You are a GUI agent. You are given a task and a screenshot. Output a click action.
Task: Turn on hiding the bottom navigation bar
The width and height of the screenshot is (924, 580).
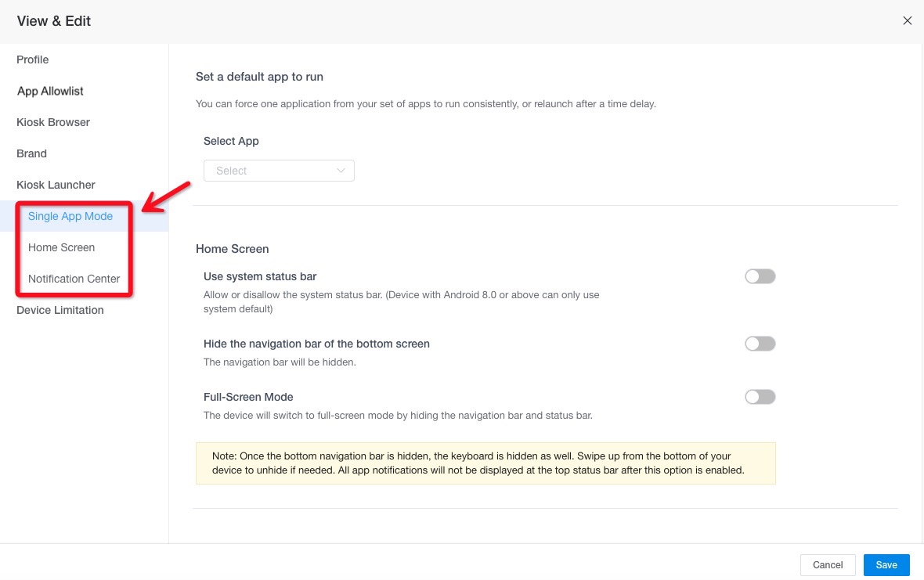(x=760, y=344)
